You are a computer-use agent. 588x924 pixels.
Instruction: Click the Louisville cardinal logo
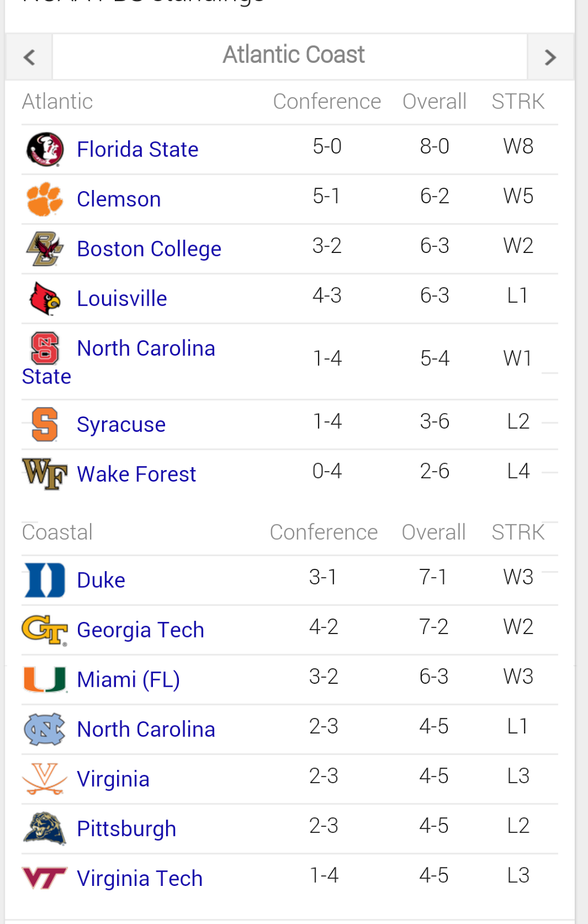coord(45,299)
